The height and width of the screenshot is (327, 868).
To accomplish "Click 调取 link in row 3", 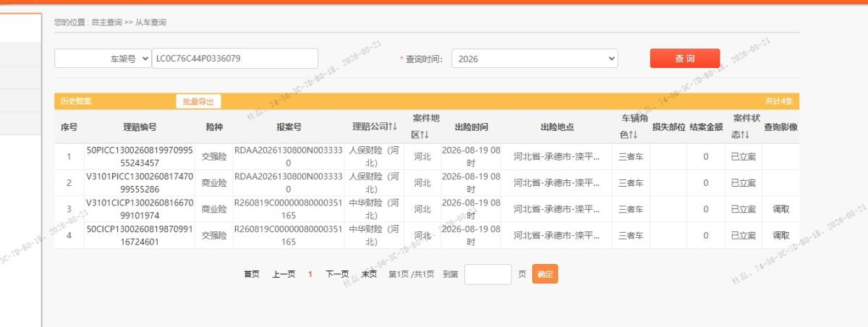I will tap(781, 209).
